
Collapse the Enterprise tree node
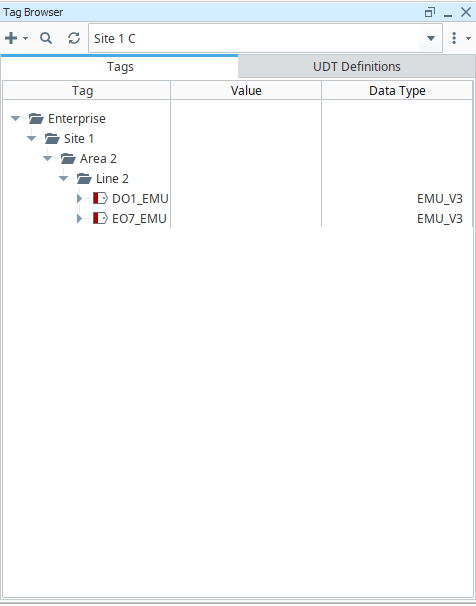[15, 118]
